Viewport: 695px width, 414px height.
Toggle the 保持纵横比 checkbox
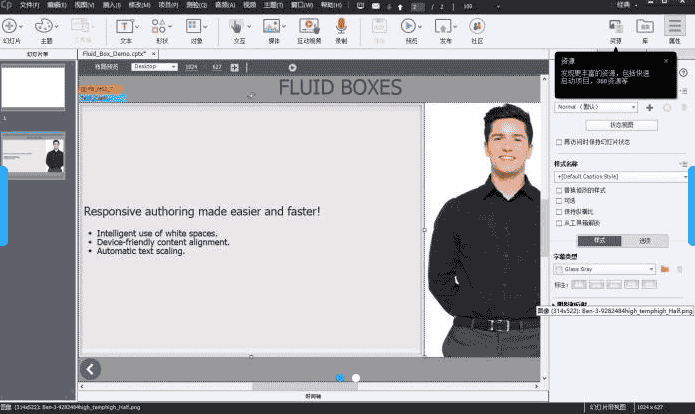559,211
